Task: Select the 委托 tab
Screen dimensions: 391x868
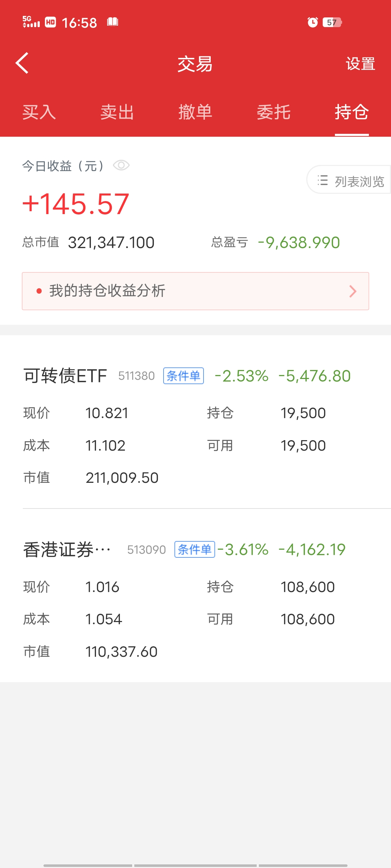Action: 274,112
